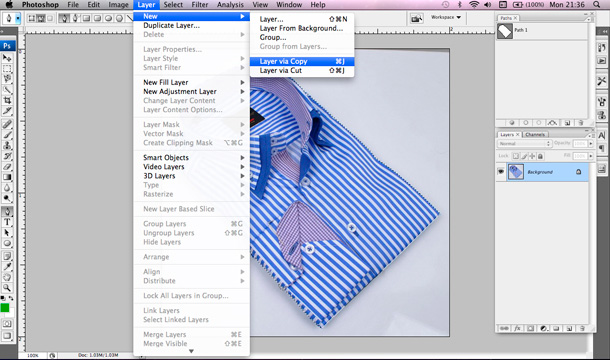The height and width of the screenshot is (360, 610).
Task: Expand the Opacity slider arrow
Action: pyautogui.click(x=591, y=144)
